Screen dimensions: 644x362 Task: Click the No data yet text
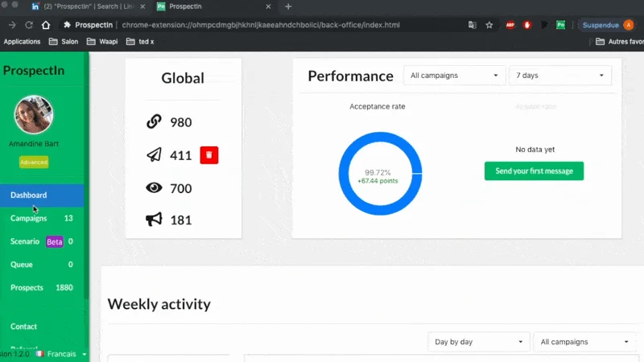535,150
